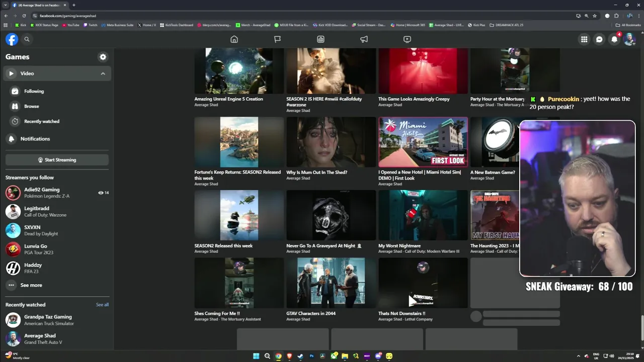Open the Messenger icon
This screenshot has height=362, width=644.
pos(599,39)
